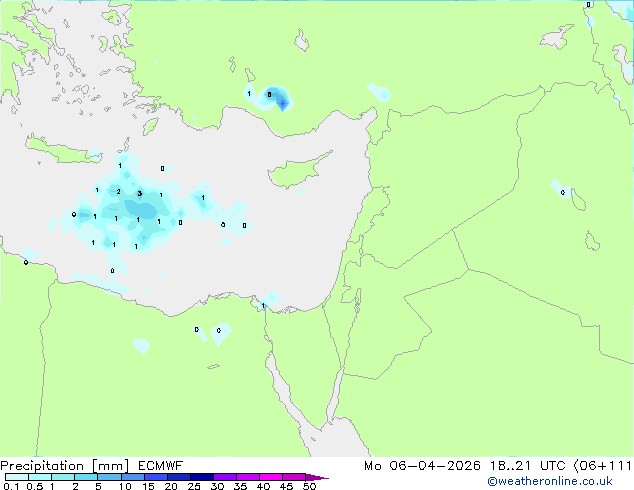Click the 25–30 mm navy legend swatch
The height and width of the screenshot is (490, 634).
point(202,477)
